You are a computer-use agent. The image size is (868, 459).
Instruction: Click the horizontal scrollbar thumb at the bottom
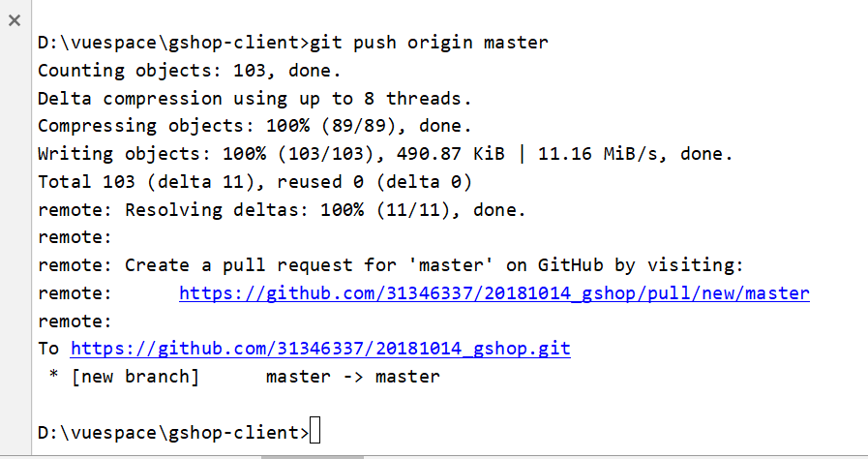point(313,457)
